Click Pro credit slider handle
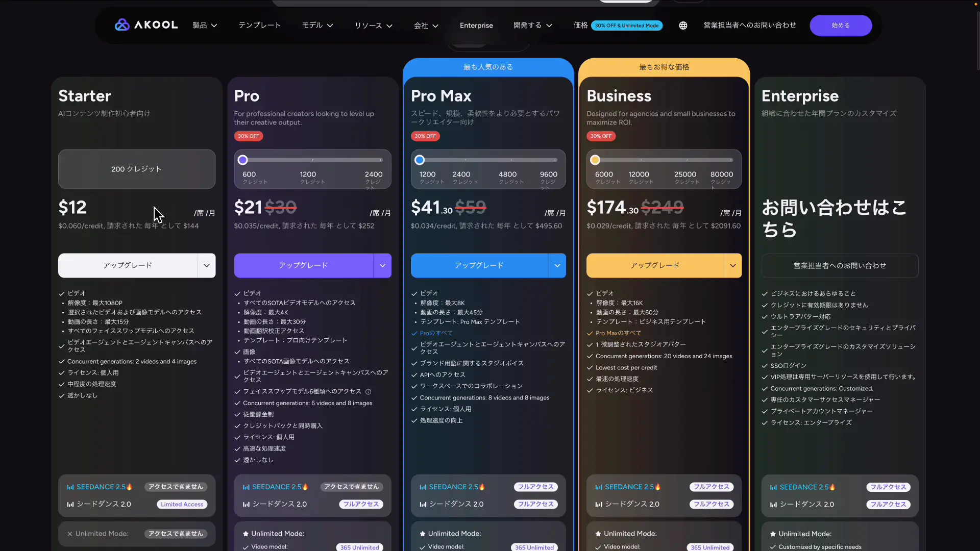This screenshot has height=551, width=980. pos(243,160)
